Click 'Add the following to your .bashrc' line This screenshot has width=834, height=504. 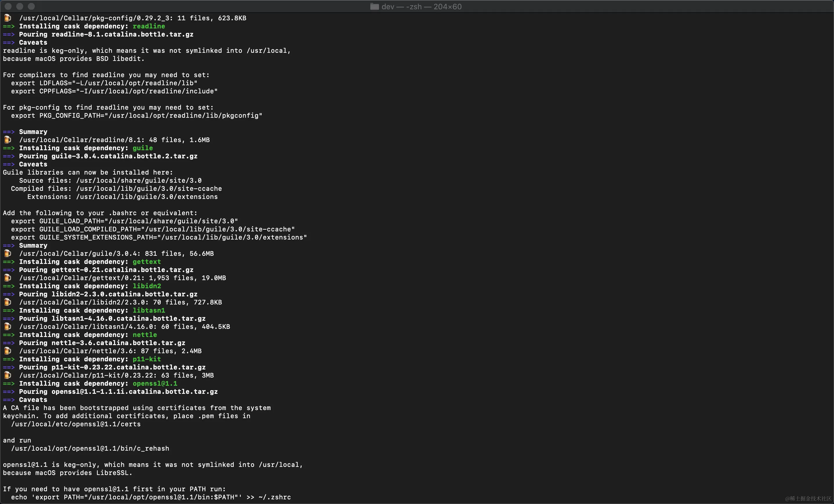[100, 213]
